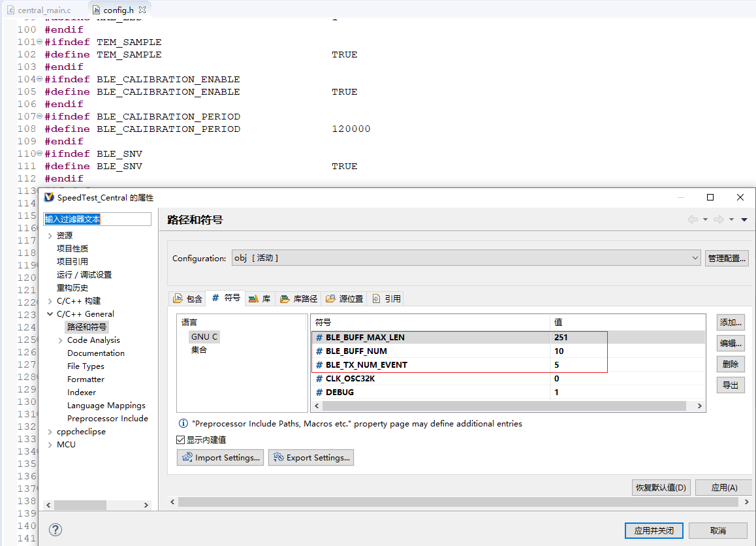This screenshot has height=546, width=756.
Task: Expand the Code Analysis node
Action: point(61,340)
